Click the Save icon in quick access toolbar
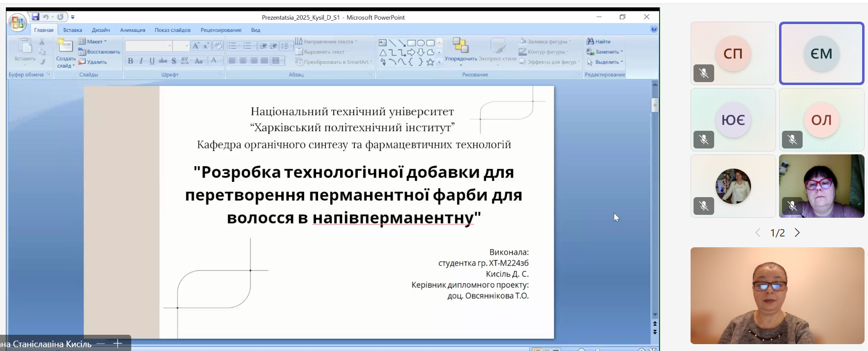 pos(35,17)
